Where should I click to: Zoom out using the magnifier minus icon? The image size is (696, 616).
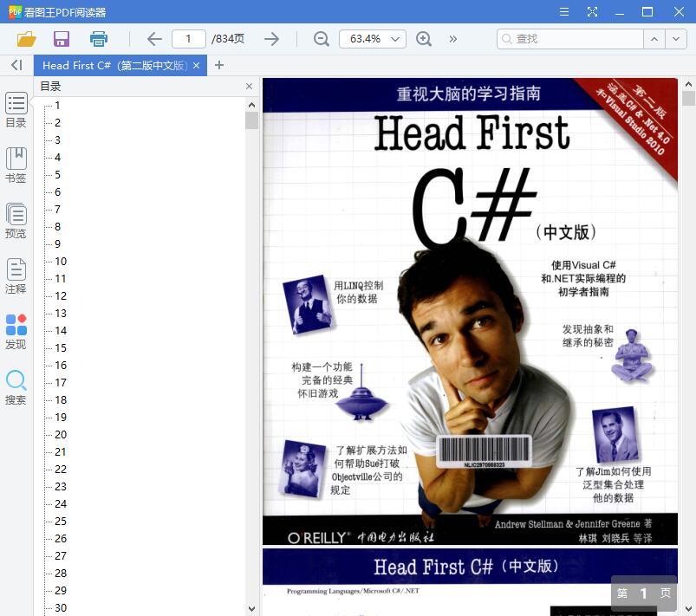pos(321,39)
